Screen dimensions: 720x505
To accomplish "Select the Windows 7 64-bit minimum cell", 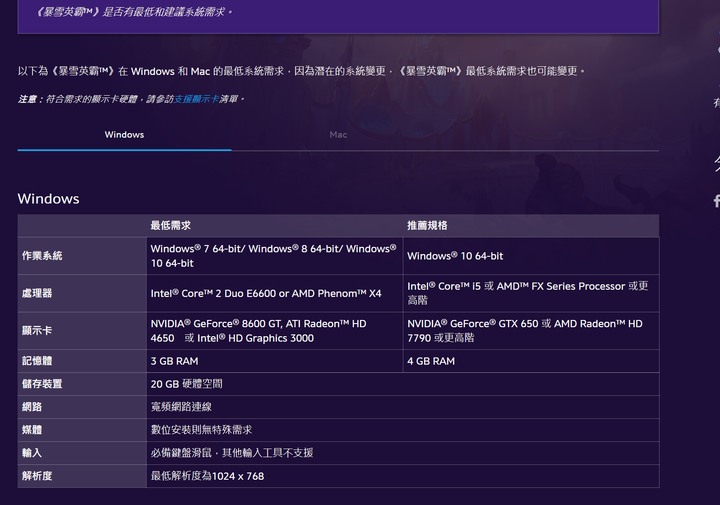I will [275, 256].
